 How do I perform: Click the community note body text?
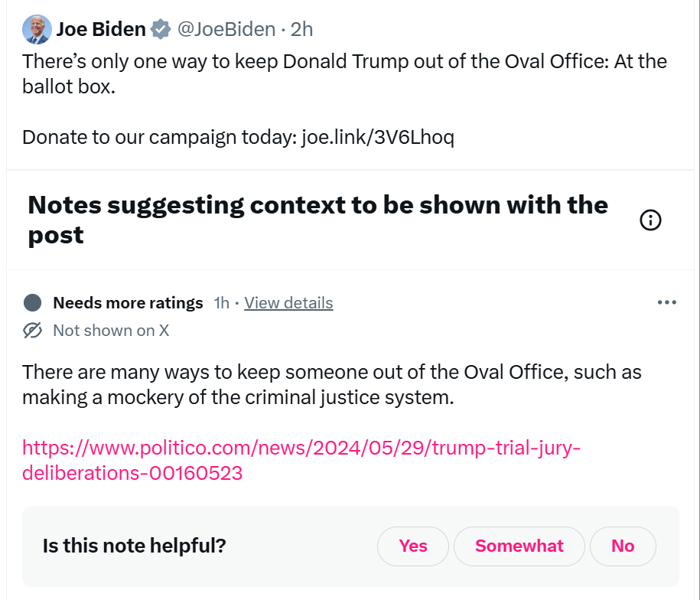(331, 385)
